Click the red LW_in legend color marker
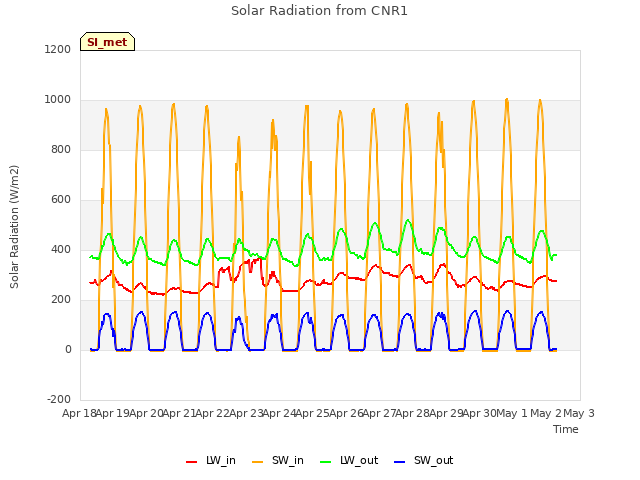 point(191,462)
